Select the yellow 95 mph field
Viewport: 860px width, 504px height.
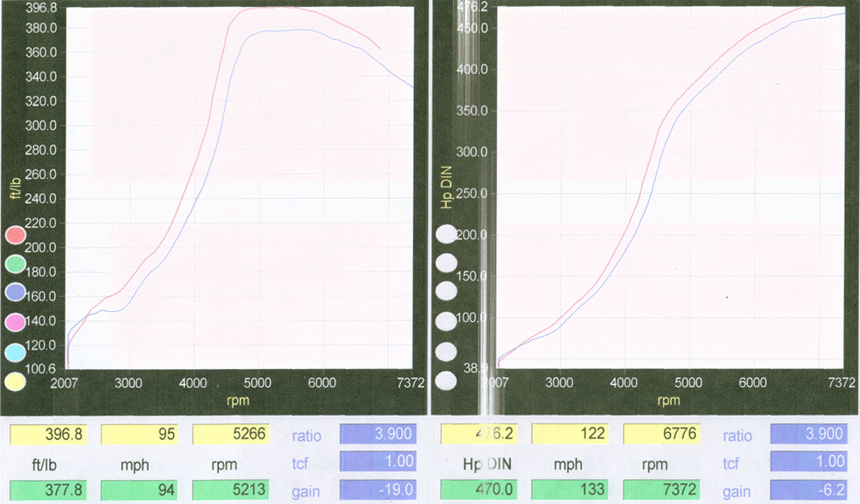point(139,435)
